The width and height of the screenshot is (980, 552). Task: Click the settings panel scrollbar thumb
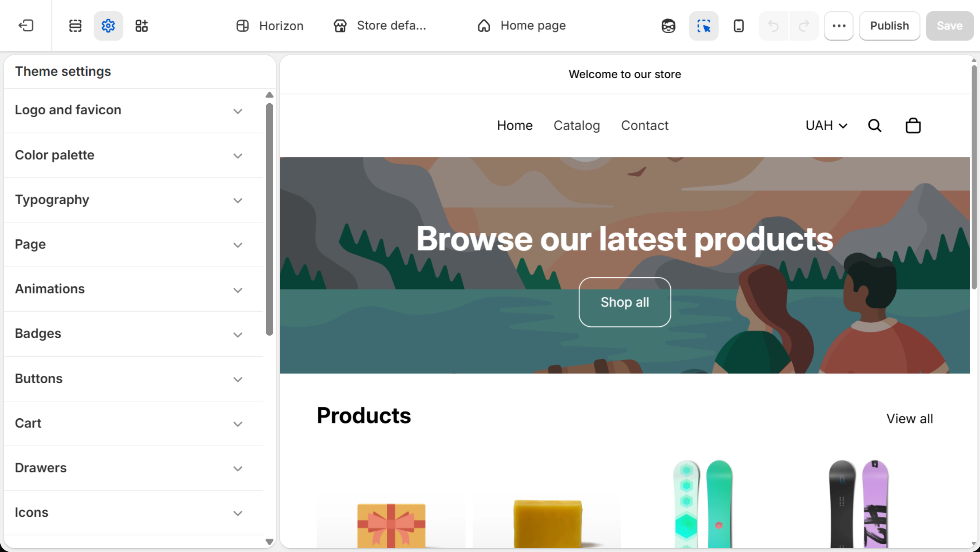click(269, 220)
